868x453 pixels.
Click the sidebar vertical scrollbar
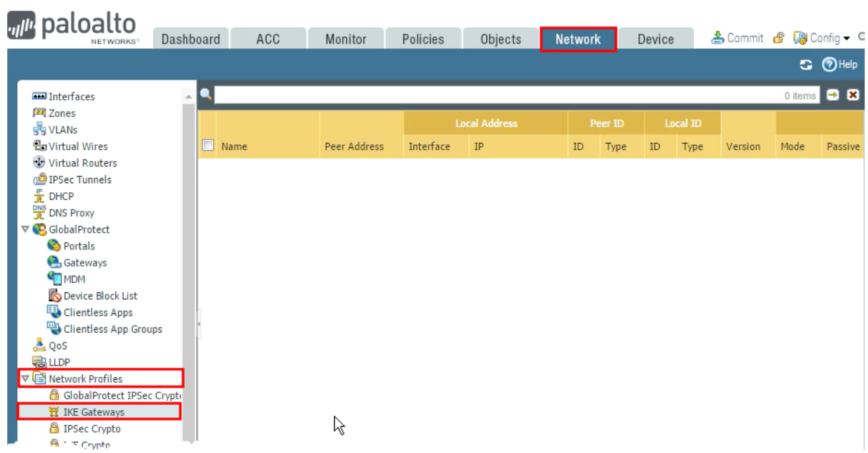(189, 271)
